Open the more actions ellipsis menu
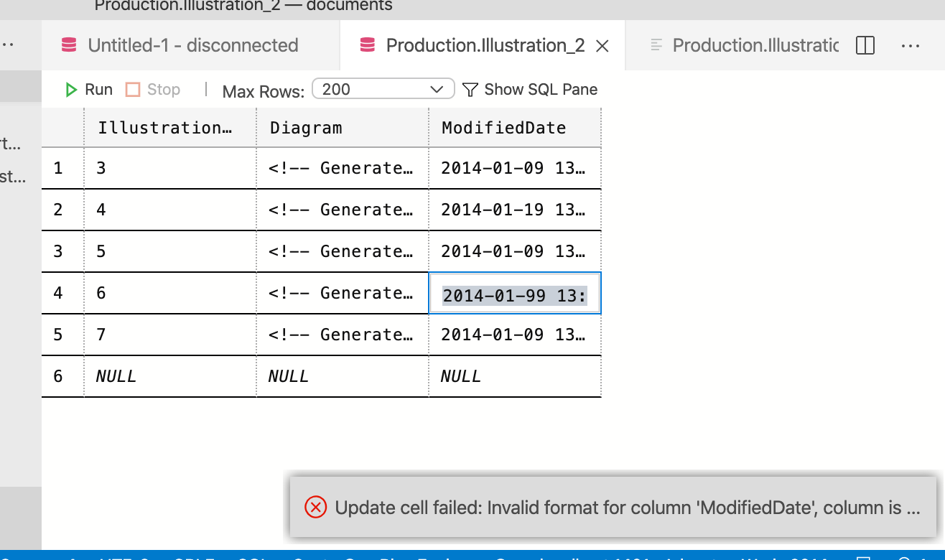This screenshot has height=560, width=945. click(911, 45)
